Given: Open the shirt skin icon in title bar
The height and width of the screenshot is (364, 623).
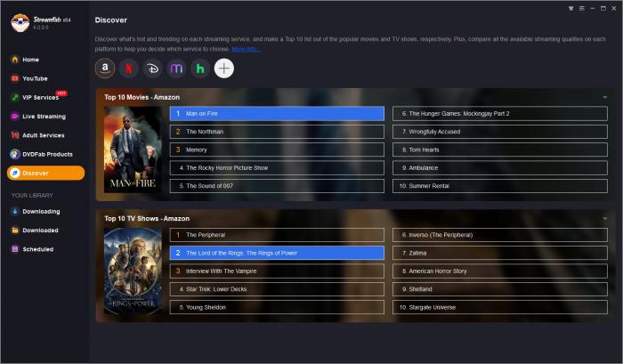Looking at the screenshot, I should 571,8.
